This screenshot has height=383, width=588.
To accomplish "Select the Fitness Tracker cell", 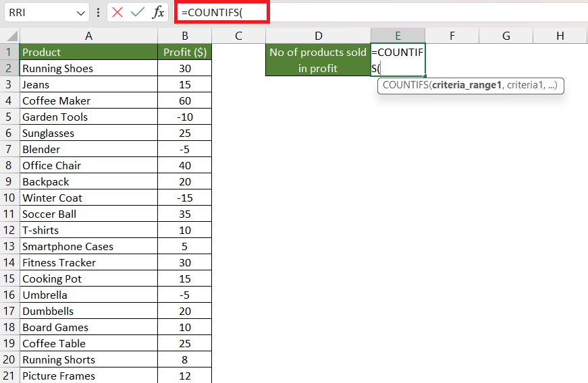I will coord(88,262).
